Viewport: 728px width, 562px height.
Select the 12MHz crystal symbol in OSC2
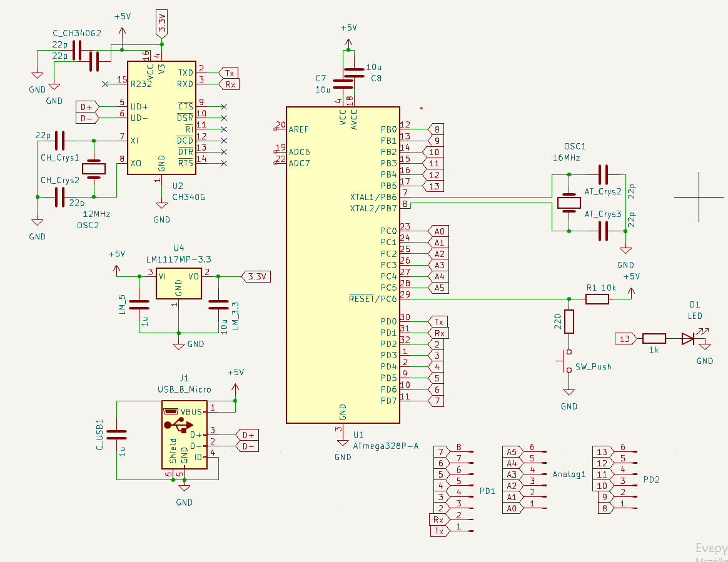click(94, 169)
